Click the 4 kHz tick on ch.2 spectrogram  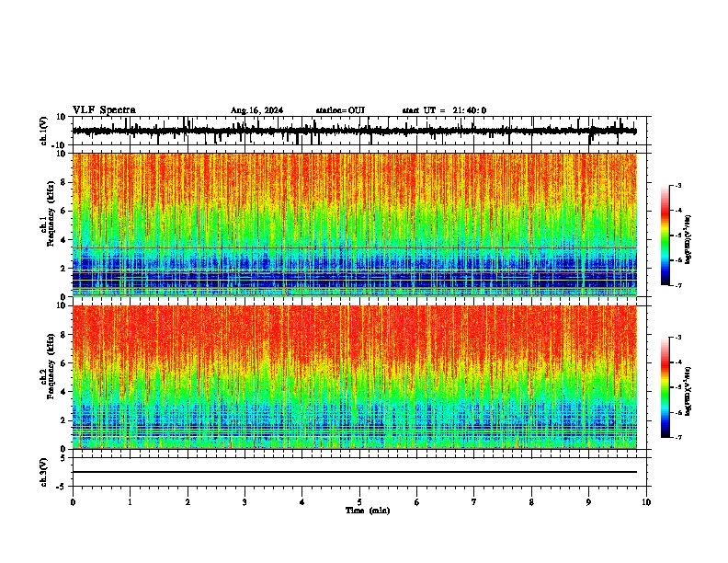click(64, 392)
